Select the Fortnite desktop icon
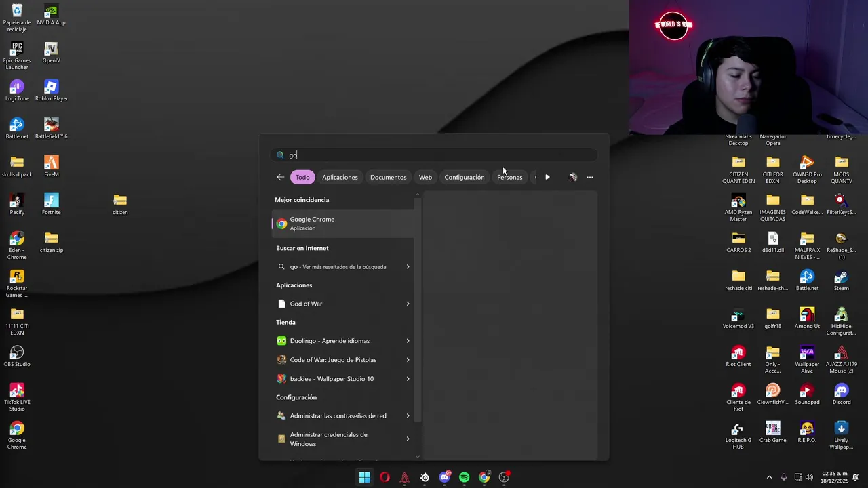 (52, 205)
